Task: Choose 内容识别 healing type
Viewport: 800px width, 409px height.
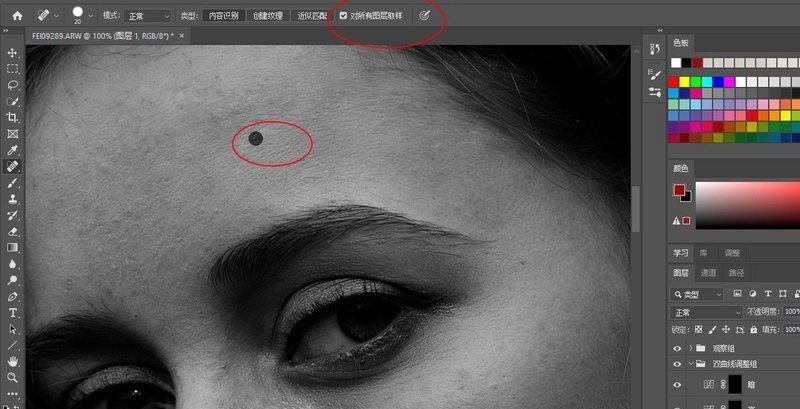Action: (x=223, y=16)
